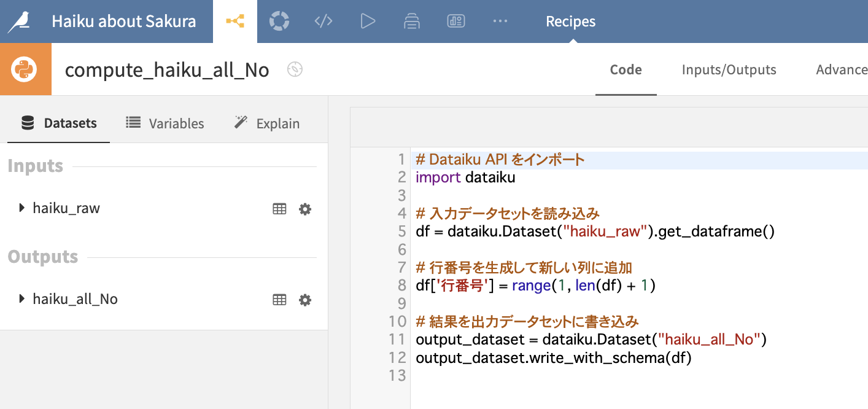Click the line 10 comment about writing output

[x=527, y=322]
